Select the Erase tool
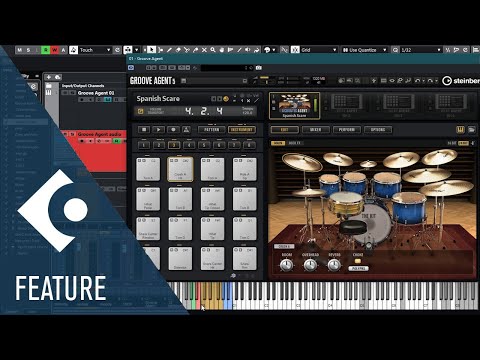480x360 pixels. coord(178,50)
